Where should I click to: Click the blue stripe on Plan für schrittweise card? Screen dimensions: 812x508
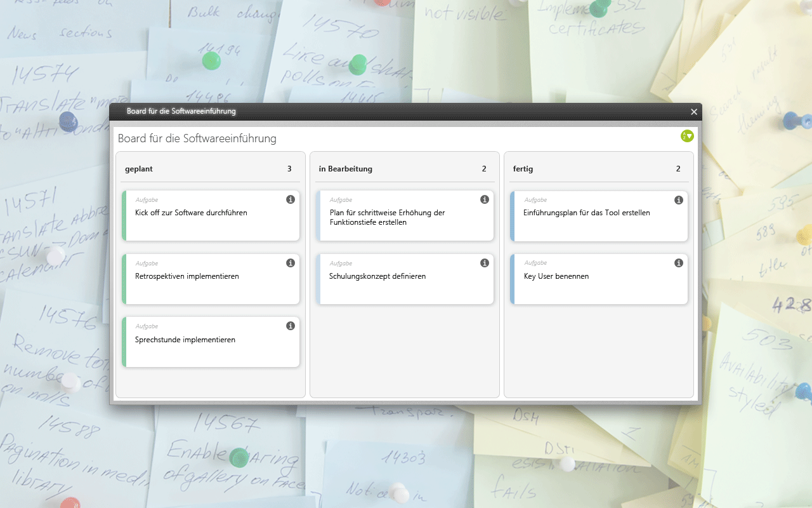(318, 216)
